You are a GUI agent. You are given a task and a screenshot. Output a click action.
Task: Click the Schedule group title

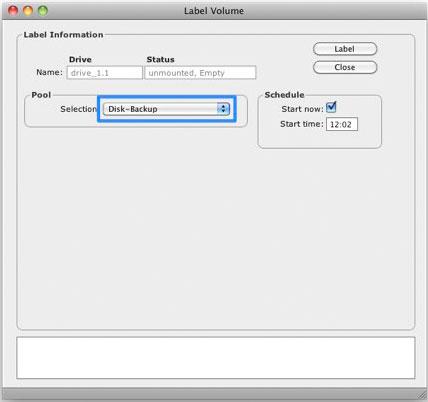tap(284, 95)
